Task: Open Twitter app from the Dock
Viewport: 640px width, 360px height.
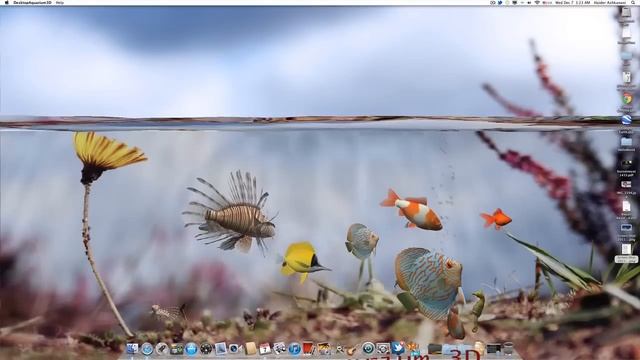Action: (x=398, y=348)
